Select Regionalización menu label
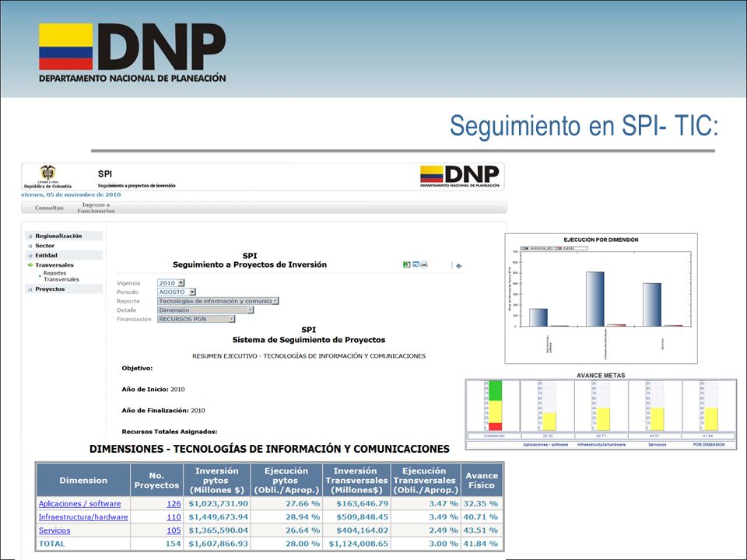Screen dimensions: 747x560 (x=58, y=236)
